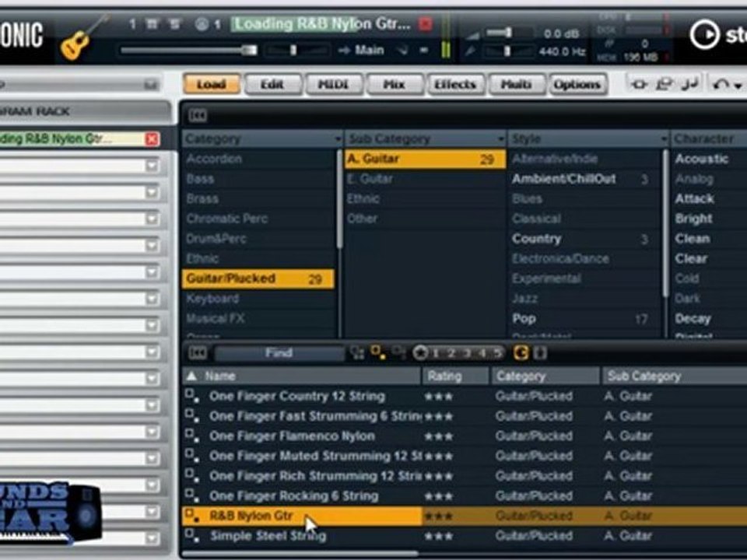Remove program from rack slot 1 via red X
Viewport: 747px width, 560px height.
152,139
